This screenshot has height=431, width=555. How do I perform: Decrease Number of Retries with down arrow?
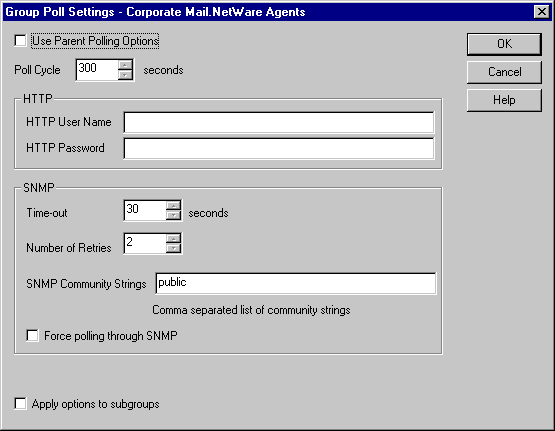[x=173, y=248]
